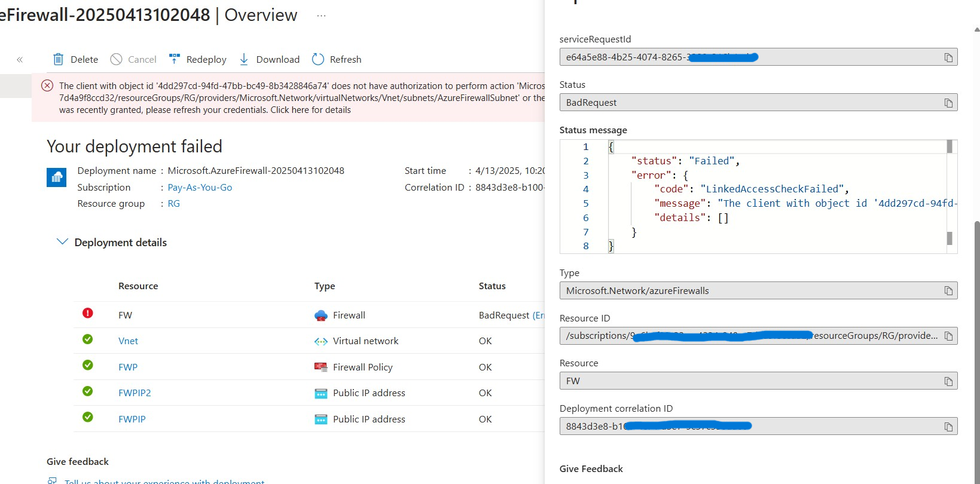
Task: Click the feedback icon under Give feedback
Action: pos(52,480)
